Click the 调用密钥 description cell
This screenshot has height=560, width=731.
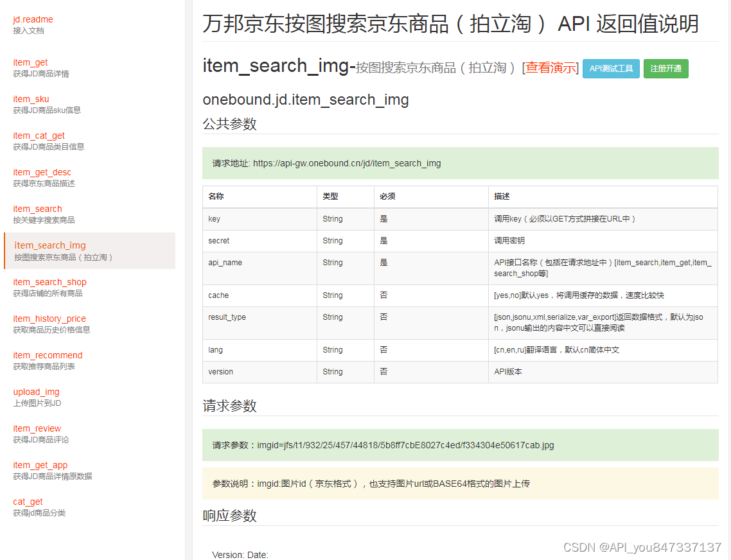(603, 241)
